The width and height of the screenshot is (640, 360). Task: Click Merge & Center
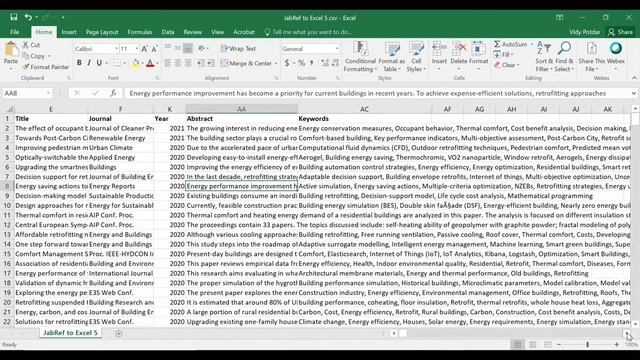coord(246,63)
